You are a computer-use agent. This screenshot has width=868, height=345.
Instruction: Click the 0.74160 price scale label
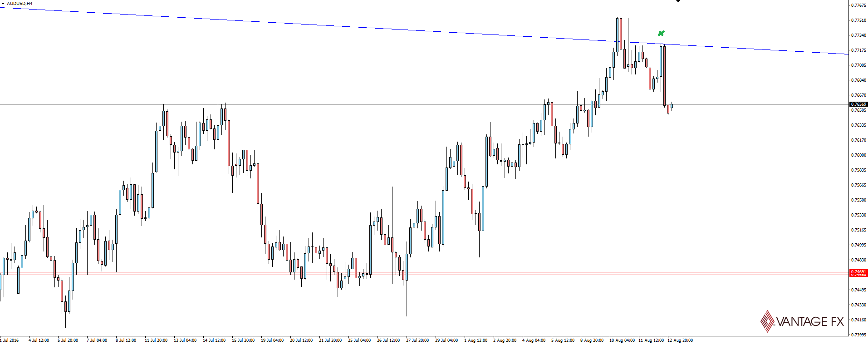click(858, 320)
